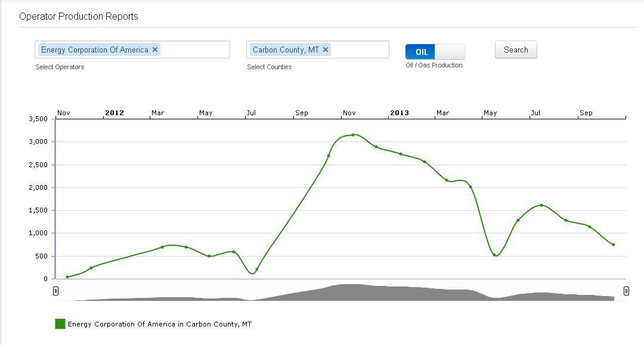Viewport: 644px width, 345px height.
Task: Remove Carbon County, MT county tag
Action: pos(326,50)
